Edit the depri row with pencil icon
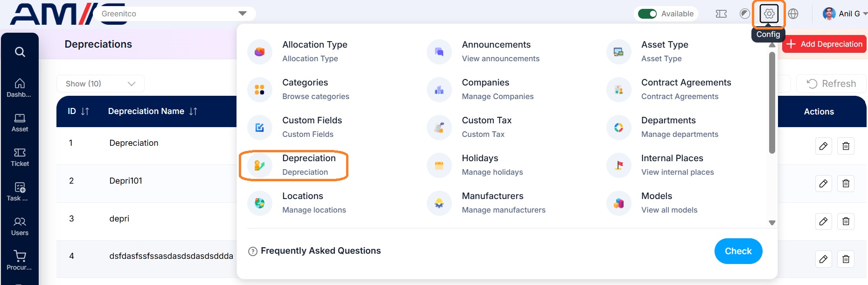 [823, 221]
